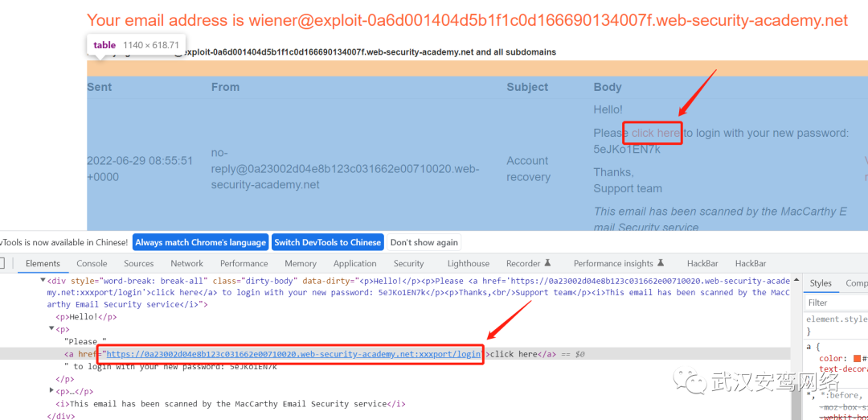Click the 2022-06-29 08:55:51 sent time
Screen dimensions: 868x420
[x=140, y=169]
